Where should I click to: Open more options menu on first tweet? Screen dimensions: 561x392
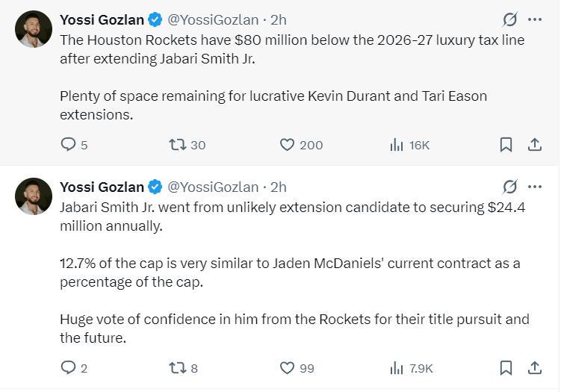[x=535, y=19]
